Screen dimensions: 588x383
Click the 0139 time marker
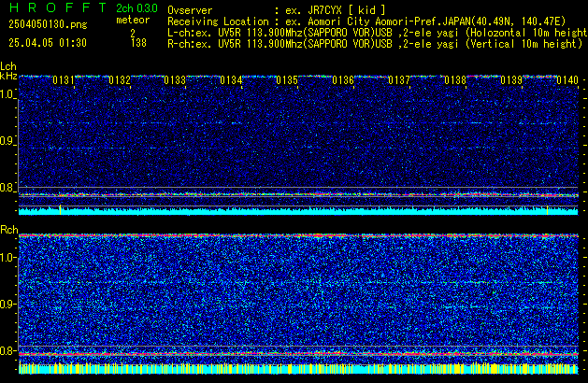tap(511, 80)
